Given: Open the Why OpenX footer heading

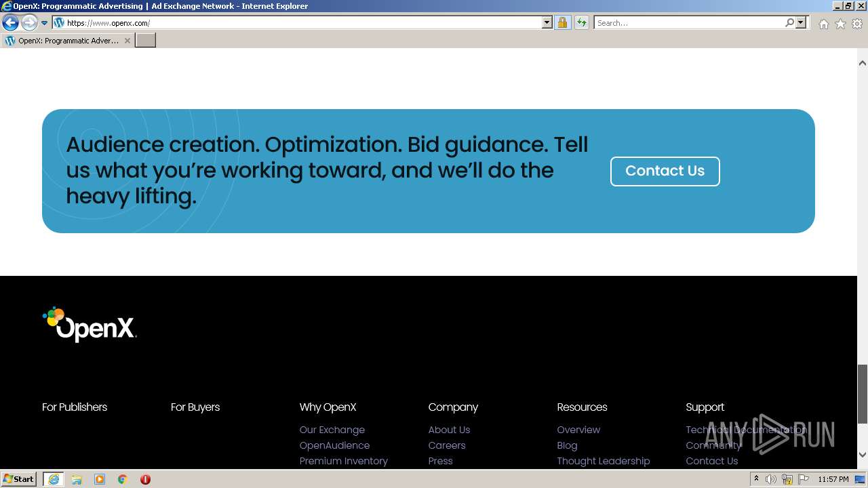Looking at the screenshot, I should (x=328, y=407).
